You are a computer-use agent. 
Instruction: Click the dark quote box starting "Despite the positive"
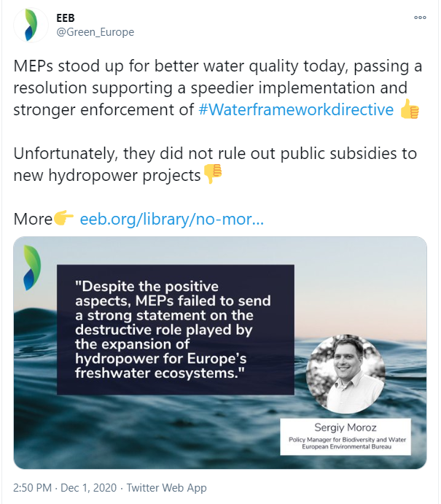[x=175, y=328]
